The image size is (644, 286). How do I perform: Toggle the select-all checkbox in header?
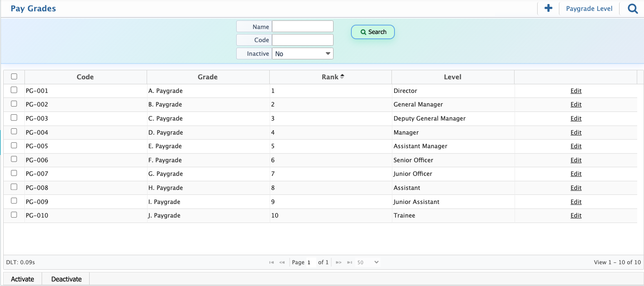(14, 77)
